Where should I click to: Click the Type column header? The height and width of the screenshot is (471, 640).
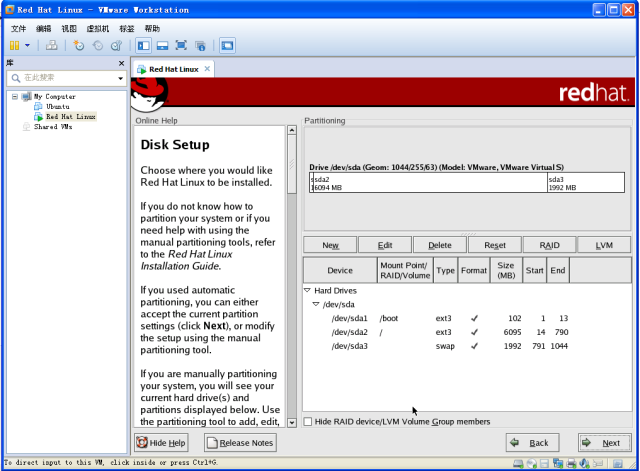point(445,270)
